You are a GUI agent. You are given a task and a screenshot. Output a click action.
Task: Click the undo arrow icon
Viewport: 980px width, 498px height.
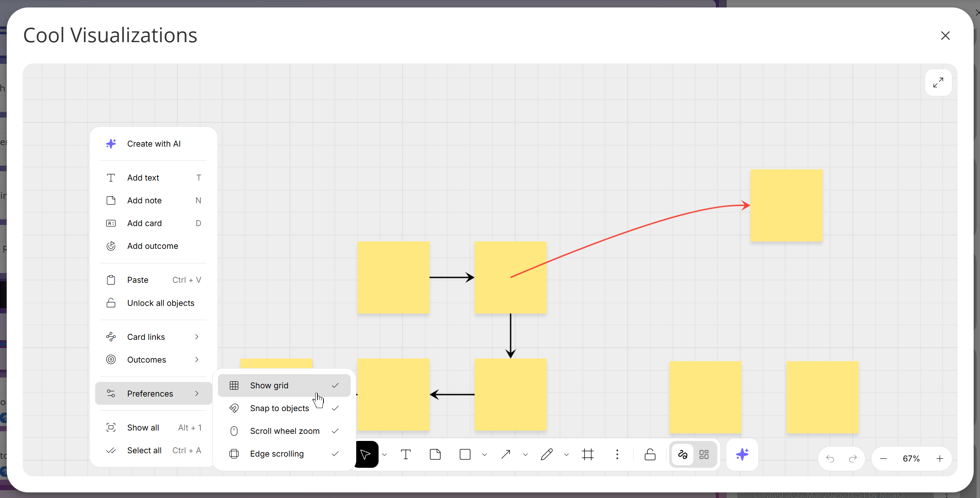pyautogui.click(x=830, y=458)
